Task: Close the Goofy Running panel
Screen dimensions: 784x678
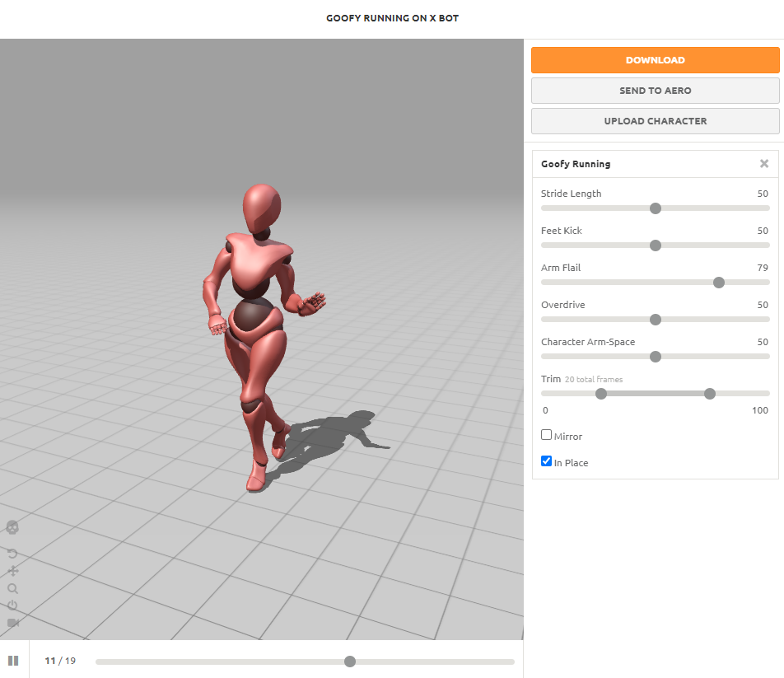Action: [764, 163]
